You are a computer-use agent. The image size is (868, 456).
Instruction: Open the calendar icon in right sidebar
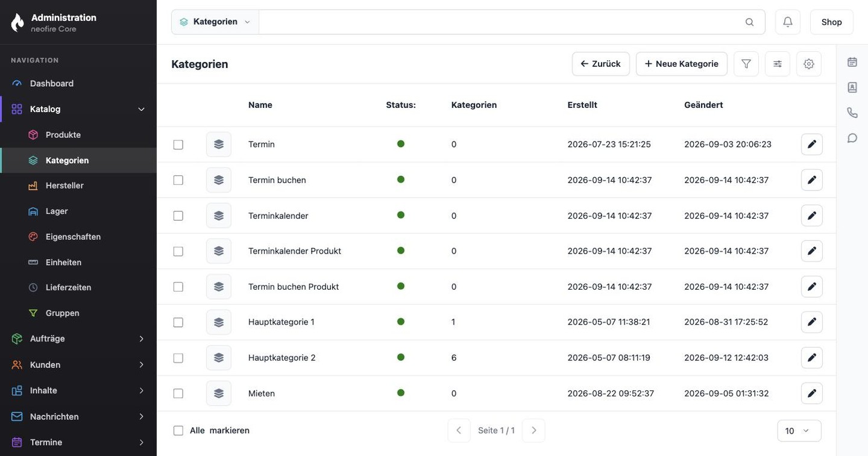click(852, 62)
